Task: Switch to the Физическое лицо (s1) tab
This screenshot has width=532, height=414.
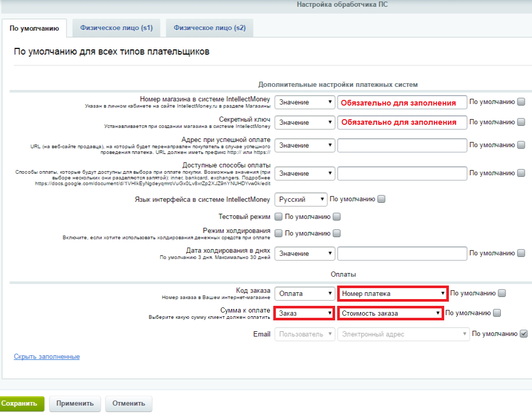Action: point(116,28)
